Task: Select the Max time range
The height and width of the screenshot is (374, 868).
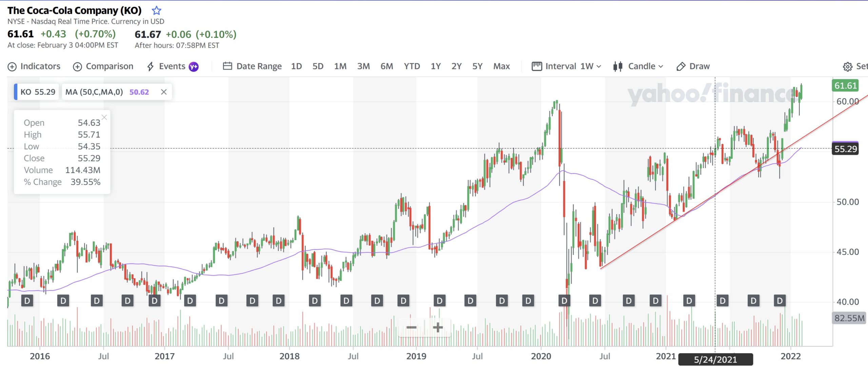Action: point(501,66)
